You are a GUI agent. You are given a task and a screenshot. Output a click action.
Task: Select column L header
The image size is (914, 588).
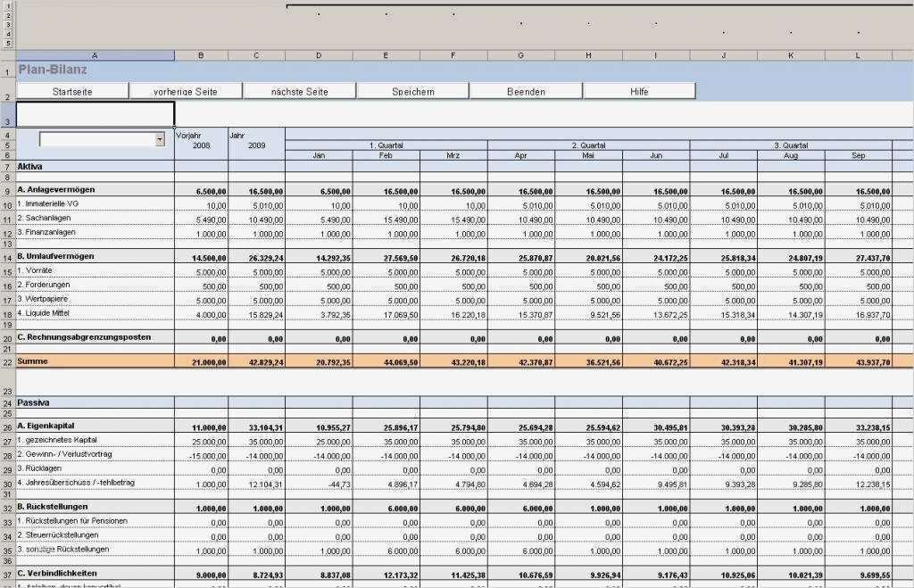[x=857, y=54]
